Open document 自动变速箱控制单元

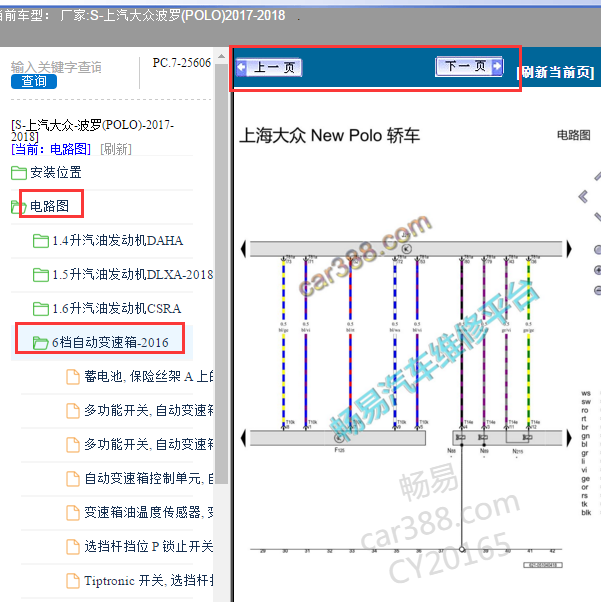coord(149,478)
